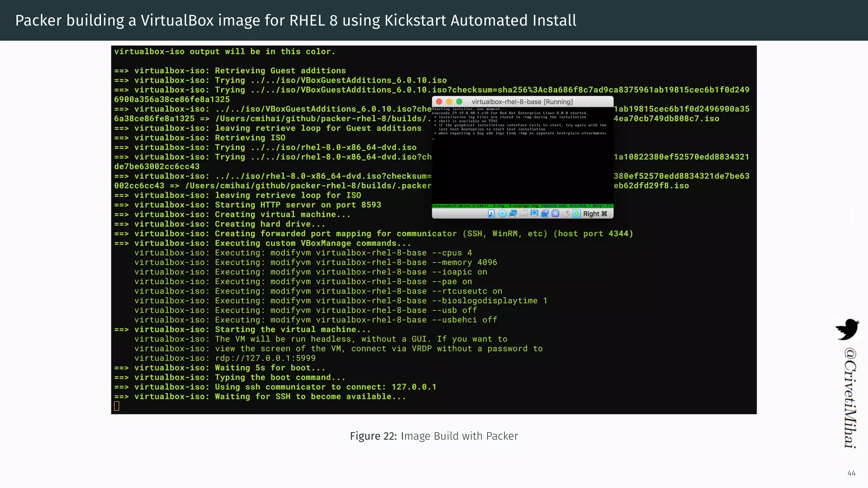Image resolution: width=868 pixels, height=488 pixels.
Task: Click the 'Waiting 5s for boot...' line
Action: pos(220,368)
